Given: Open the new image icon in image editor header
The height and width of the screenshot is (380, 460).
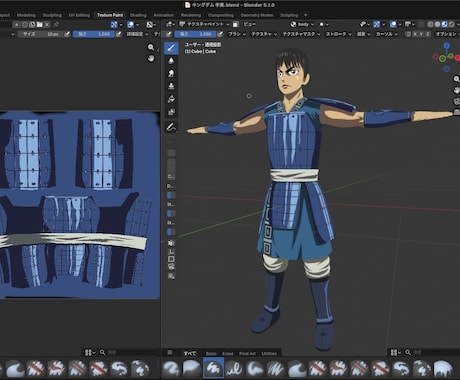Looking at the screenshot, I should [32, 24].
